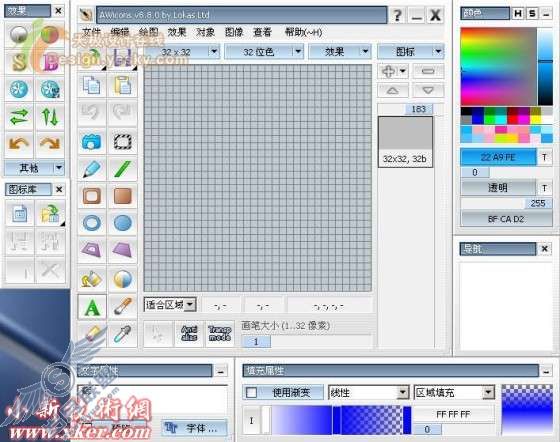
Task: Toggle the S color mode button
Action: tap(532, 14)
